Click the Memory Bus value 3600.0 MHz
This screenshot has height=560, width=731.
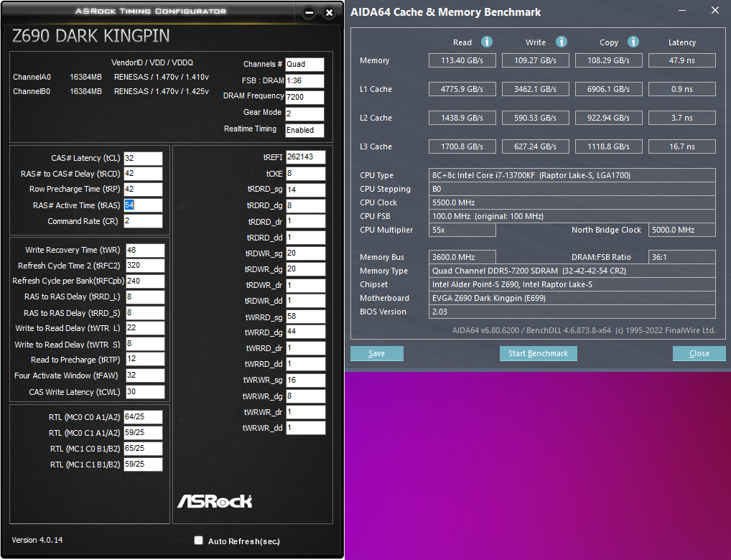pyautogui.click(x=462, y=257)
